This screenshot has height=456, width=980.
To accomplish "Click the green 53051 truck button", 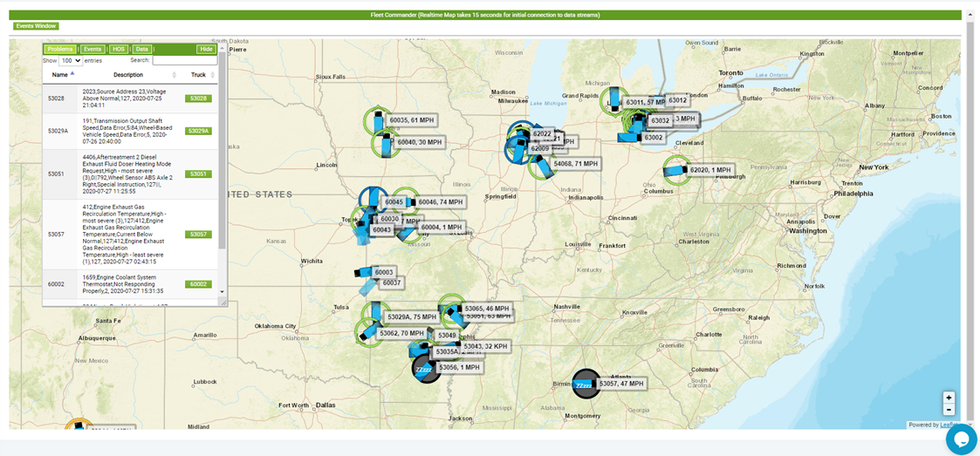I will coord(198,174).
